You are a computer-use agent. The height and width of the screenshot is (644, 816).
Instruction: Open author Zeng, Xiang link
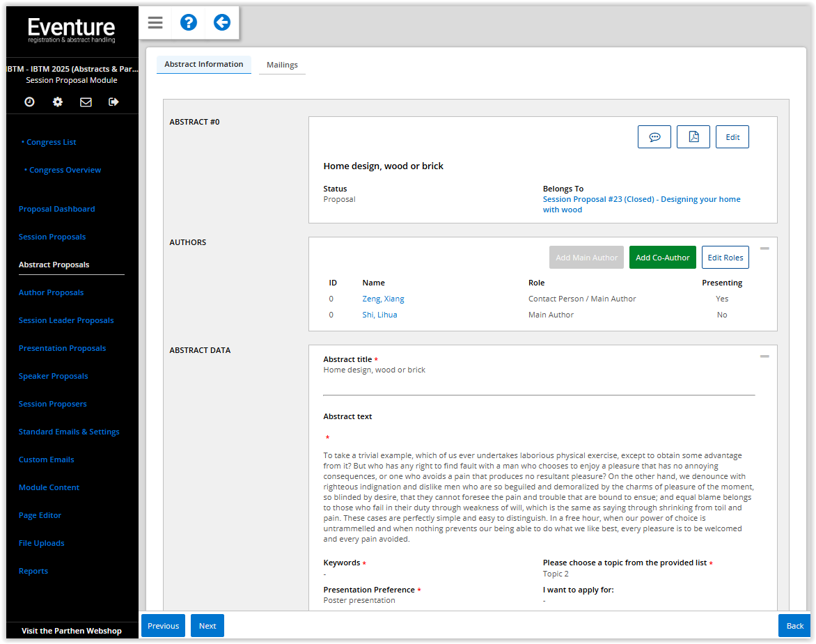tap(383, 299)
